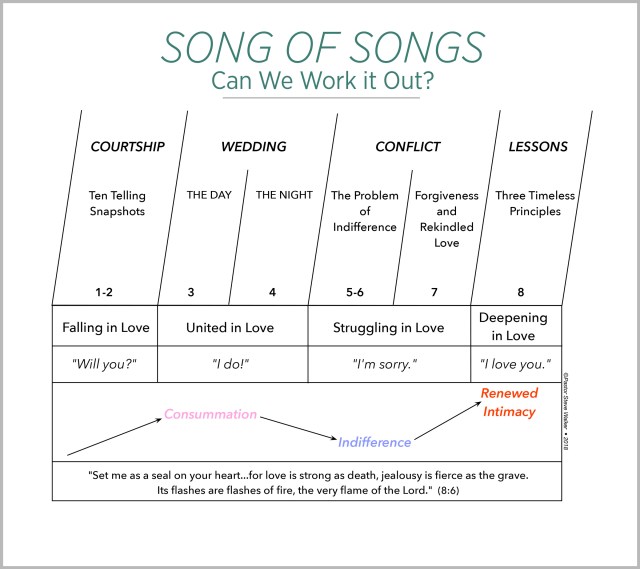The image size is (640, 569).
Task: Click the SONG OF SONGS title
Action: point(321,47)
